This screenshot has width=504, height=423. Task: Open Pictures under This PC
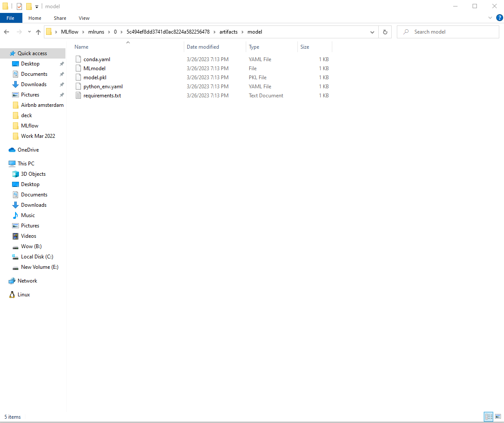pyautogui.click(x=30, y=226)
